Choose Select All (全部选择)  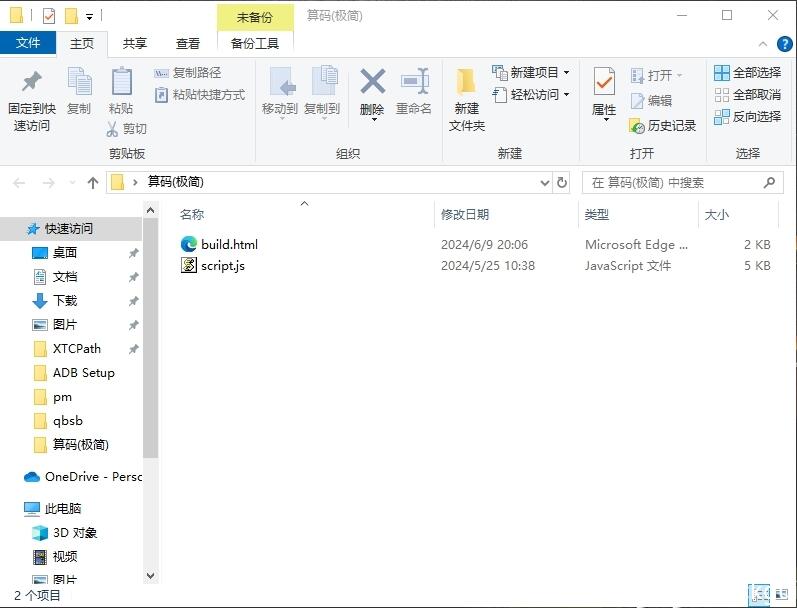[x=747, y=73]
